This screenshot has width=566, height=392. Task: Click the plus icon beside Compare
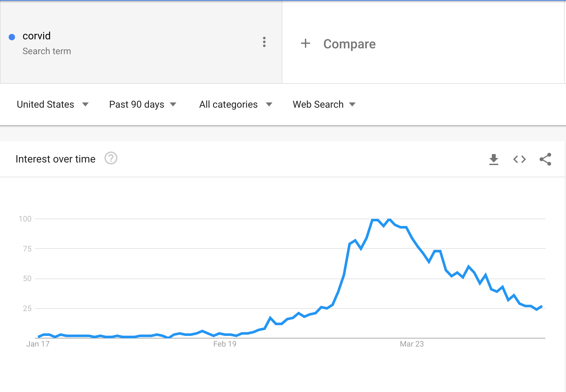coord(305,44)
